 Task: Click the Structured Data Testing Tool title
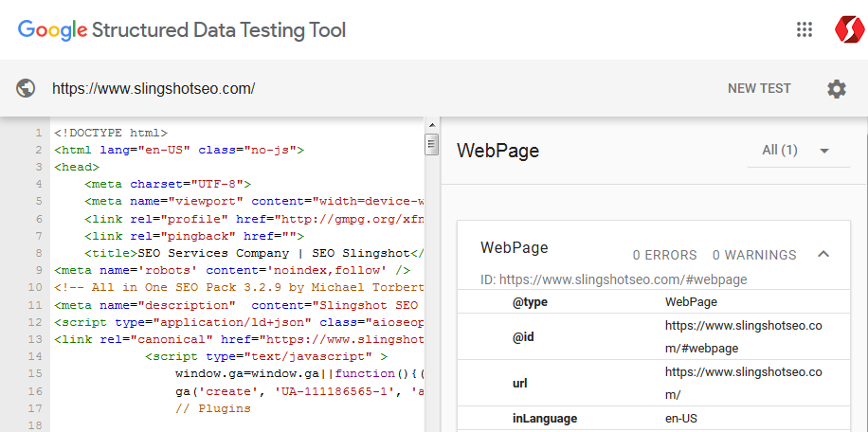(x=219, y=30)
